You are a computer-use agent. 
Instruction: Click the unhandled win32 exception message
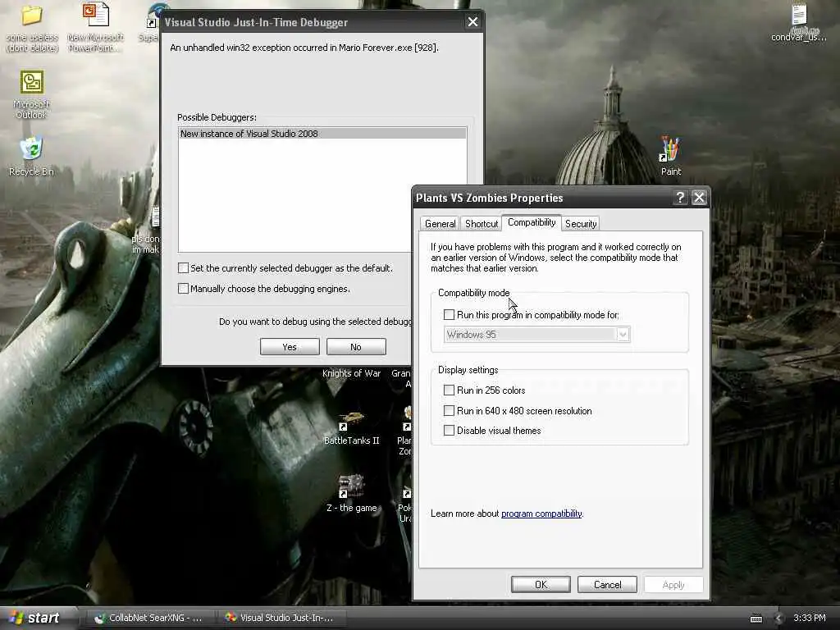[304, 48]
